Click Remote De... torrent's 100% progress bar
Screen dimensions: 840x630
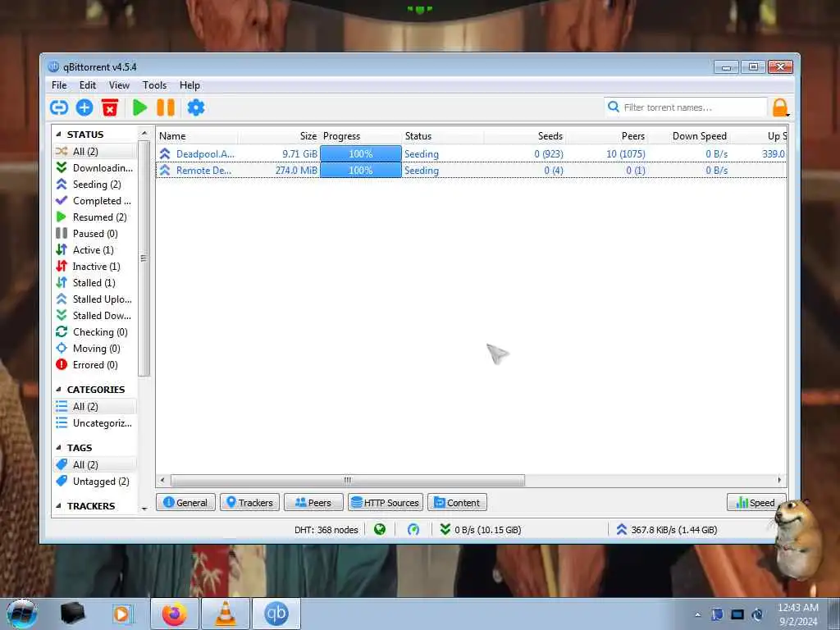pos(361,171)
